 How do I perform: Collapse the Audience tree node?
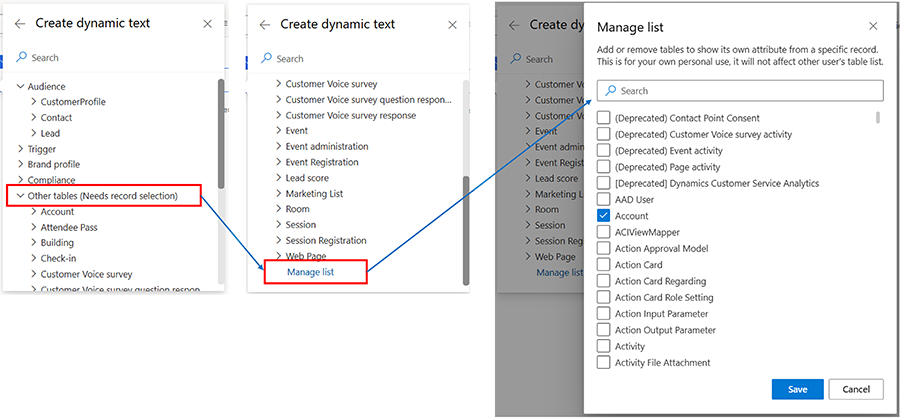(20, 87)
